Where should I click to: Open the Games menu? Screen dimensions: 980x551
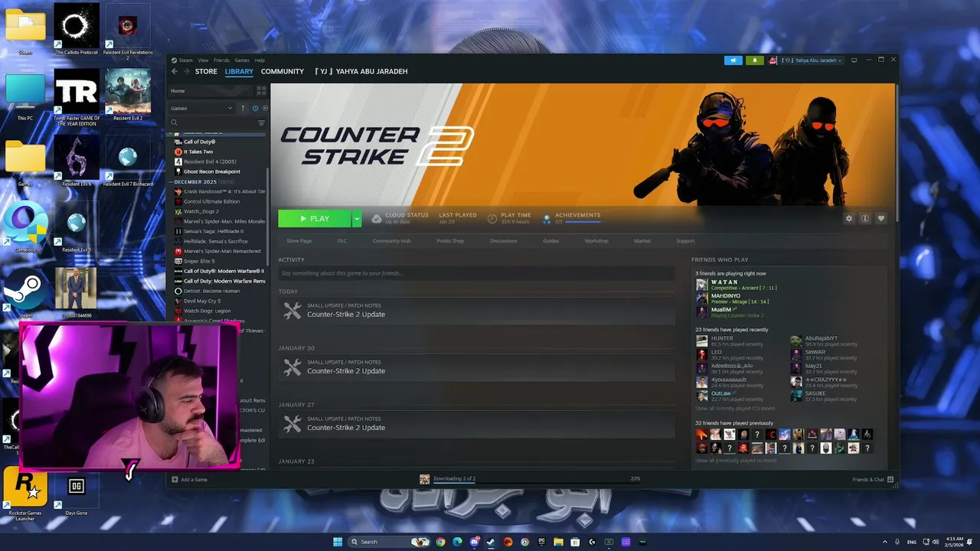pos(242,60)
